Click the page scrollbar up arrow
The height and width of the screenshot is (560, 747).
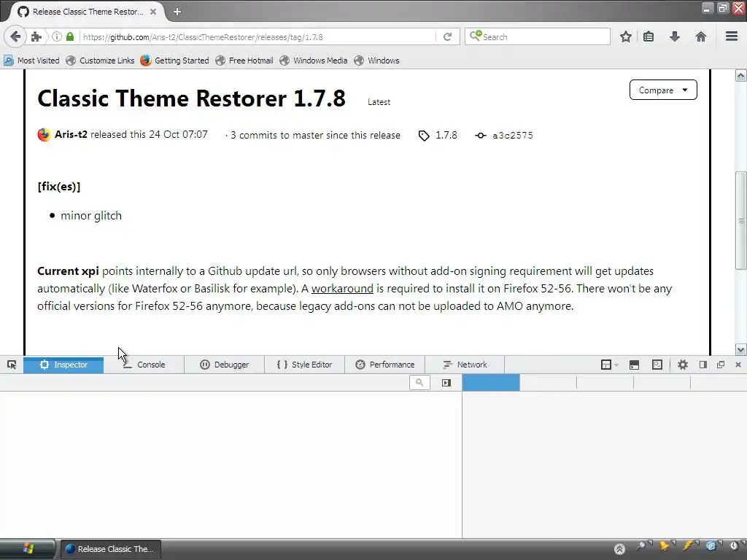pos(741,76)
